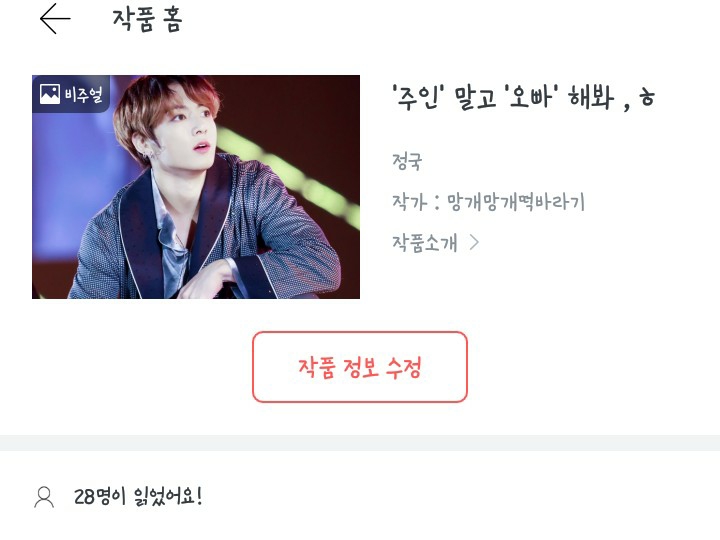Open the work cover thumbnail image
This screenshot has height=540, width=720.
click(196, 187)
